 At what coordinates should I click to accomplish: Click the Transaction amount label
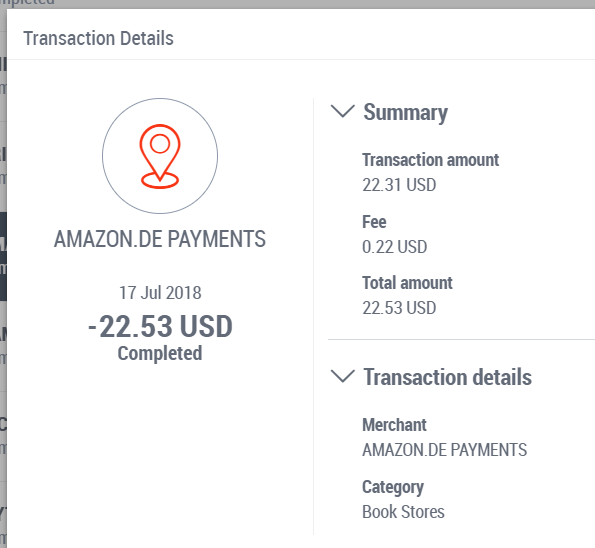click(x=431, y=160)
